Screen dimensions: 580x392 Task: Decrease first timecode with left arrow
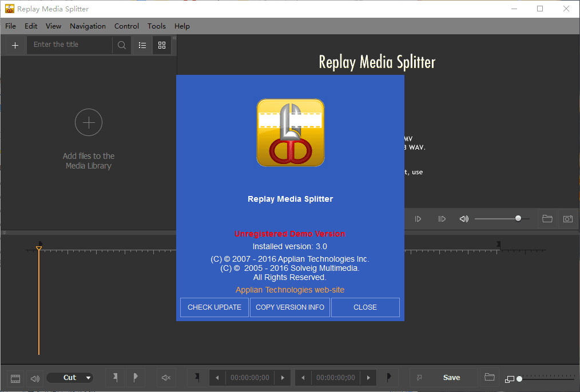coord(217,378)
